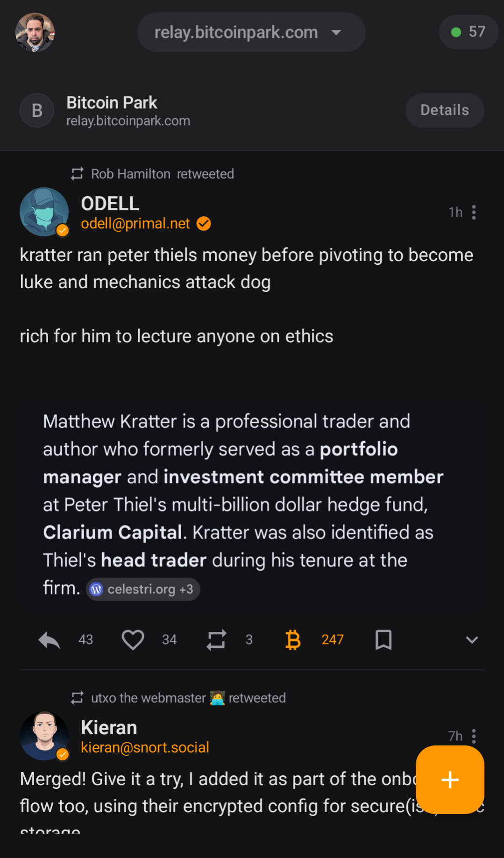Tap the Details button for Bitcoin Park
Viewport: 504px width, 858px height.
pos(444,110)
